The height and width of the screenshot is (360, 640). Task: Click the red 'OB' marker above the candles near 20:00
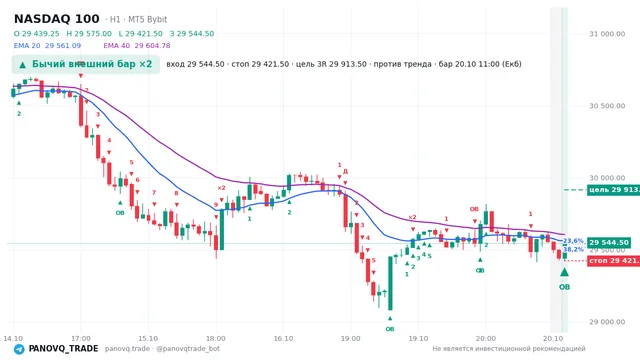click(x=474, y=209)
